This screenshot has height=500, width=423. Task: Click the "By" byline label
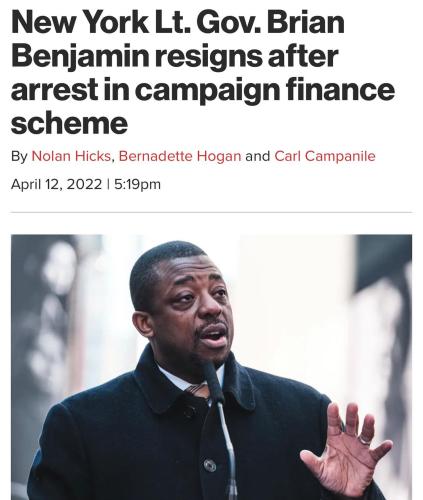19,156
